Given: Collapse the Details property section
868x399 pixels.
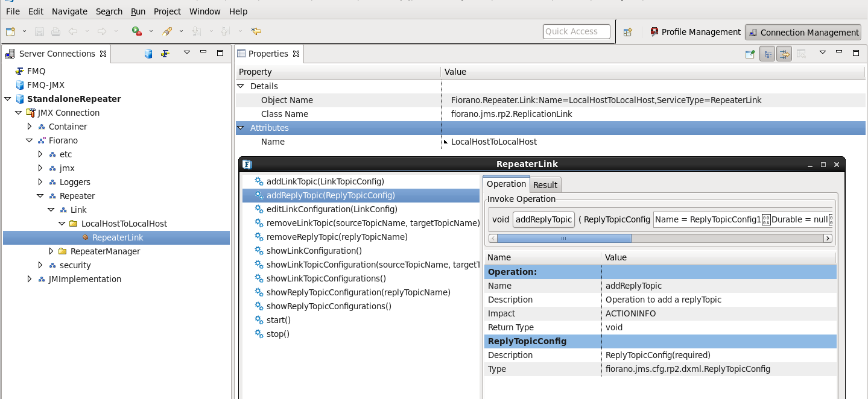Looking at the screenshot, I should [241, 86].
